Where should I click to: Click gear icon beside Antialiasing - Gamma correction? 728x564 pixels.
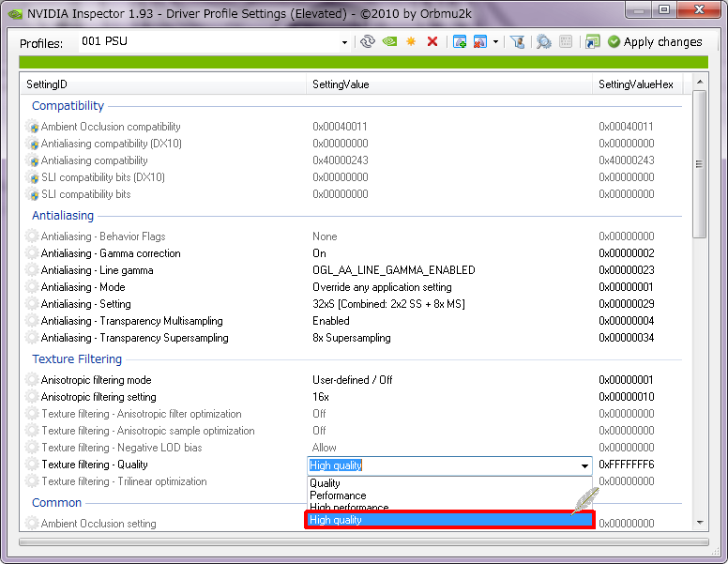click(32, 253)
